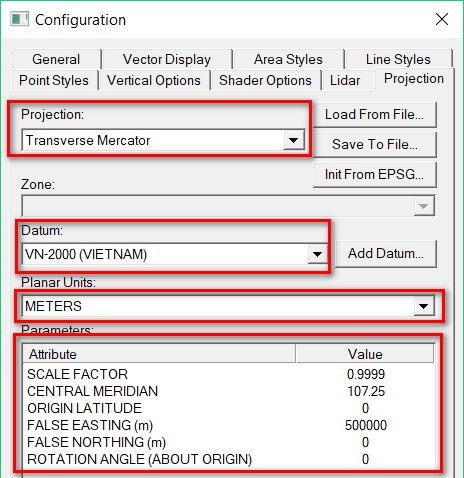Open the Lidar tab

pyautogui.click(x=345, y=80)
